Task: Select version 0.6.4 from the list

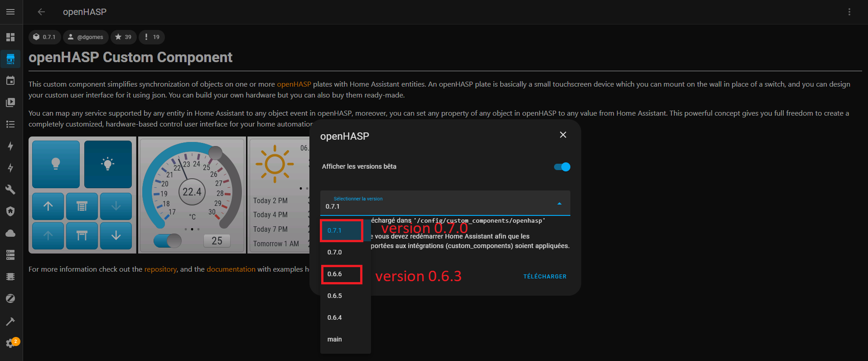Action: (x=346, y=317)
